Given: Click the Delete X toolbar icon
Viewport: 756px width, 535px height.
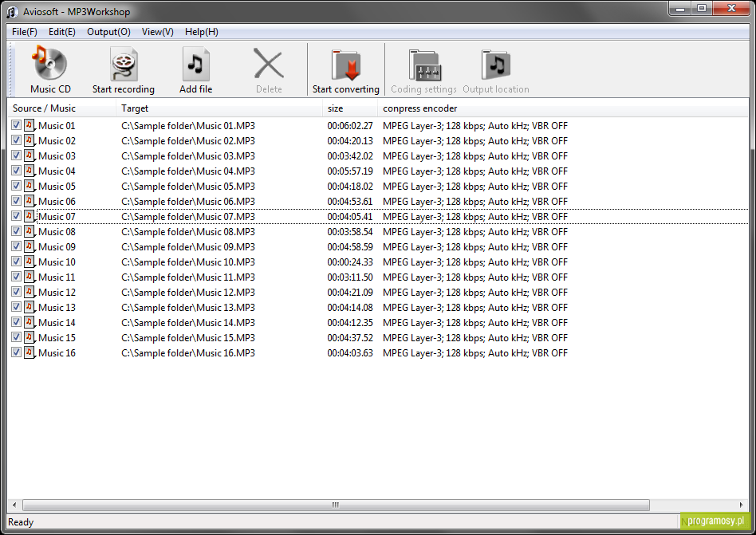Looking at the screenshot, I should pos(269,64).
